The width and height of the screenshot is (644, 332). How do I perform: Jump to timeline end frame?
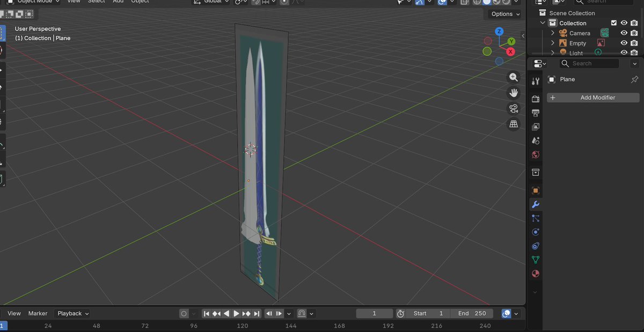point(257,314)
